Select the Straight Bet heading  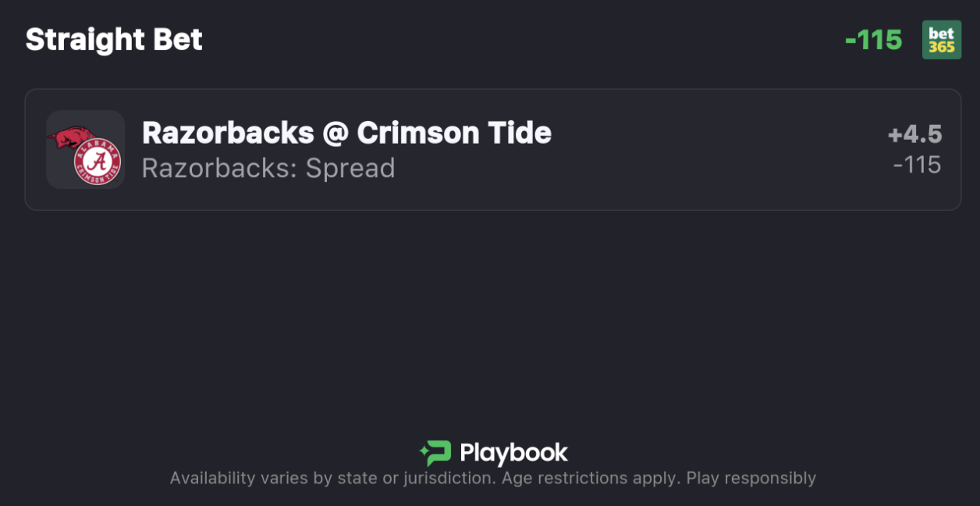point(114,40)
